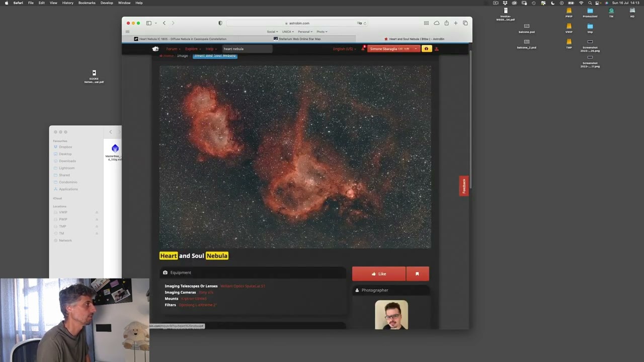Toggle the Safari sidebar
Screen dimensions: 644x362
tap(148, 23)
